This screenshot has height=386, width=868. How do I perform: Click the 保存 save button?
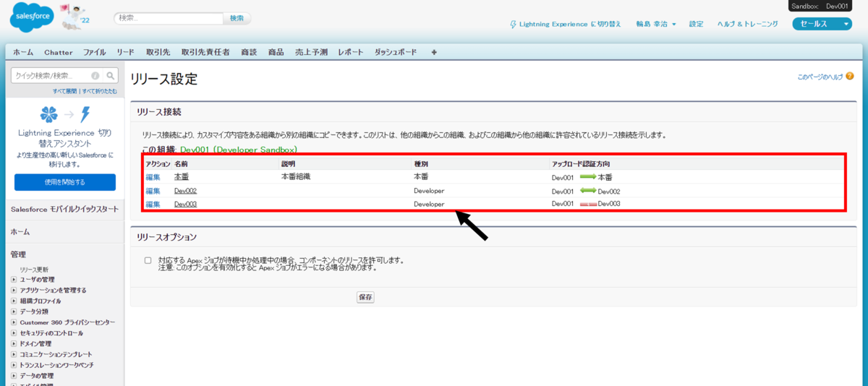tap(365, 297)
